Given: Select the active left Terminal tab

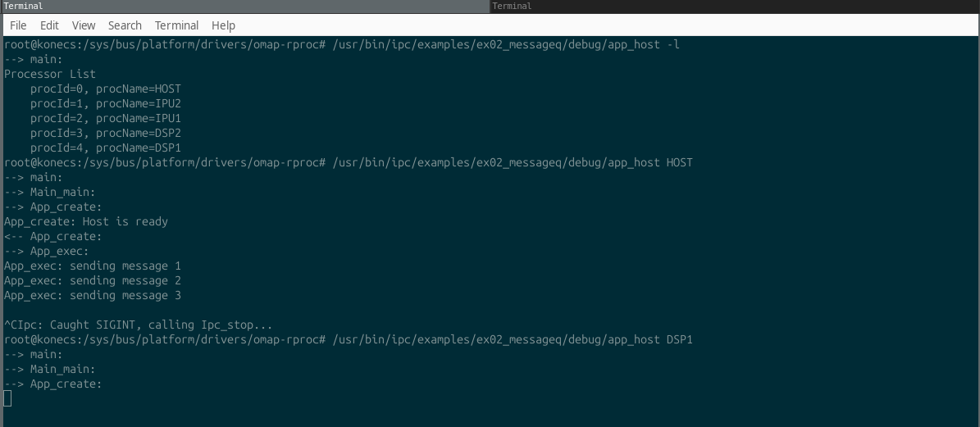Looking at the screenshot, I should coord(245,7).
